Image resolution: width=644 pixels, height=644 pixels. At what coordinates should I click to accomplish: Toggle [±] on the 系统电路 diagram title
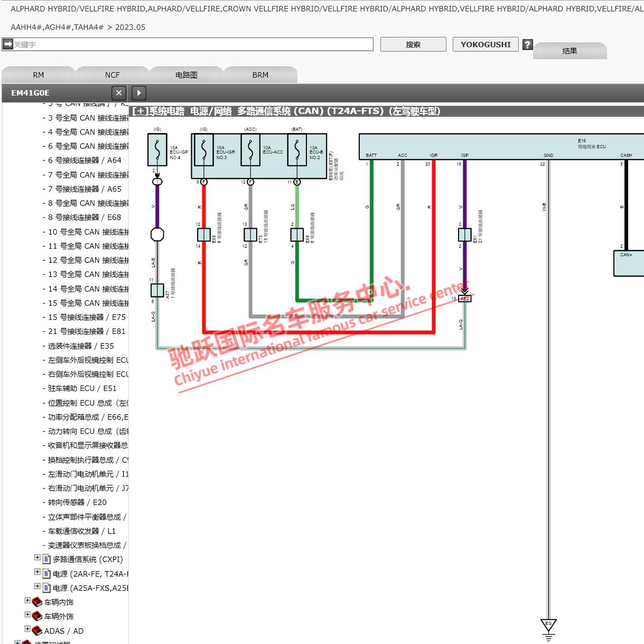[141, 111]
